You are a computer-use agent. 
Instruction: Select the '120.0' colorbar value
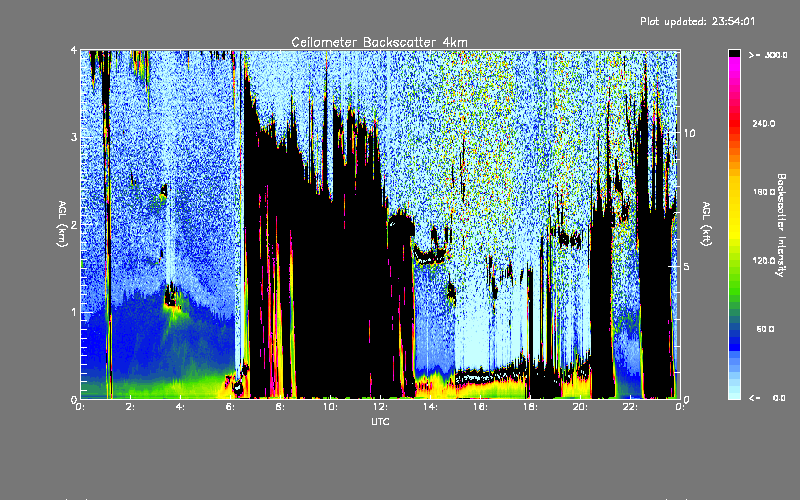764,260
